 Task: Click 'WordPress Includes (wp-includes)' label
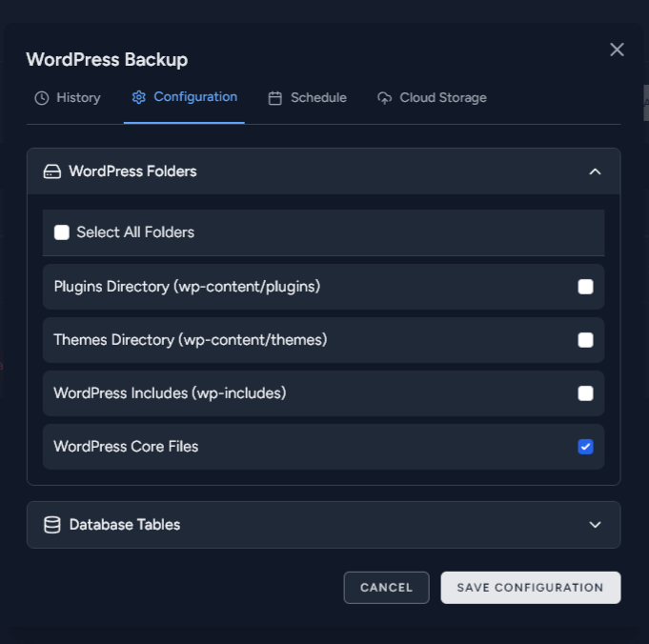[170, 393]
